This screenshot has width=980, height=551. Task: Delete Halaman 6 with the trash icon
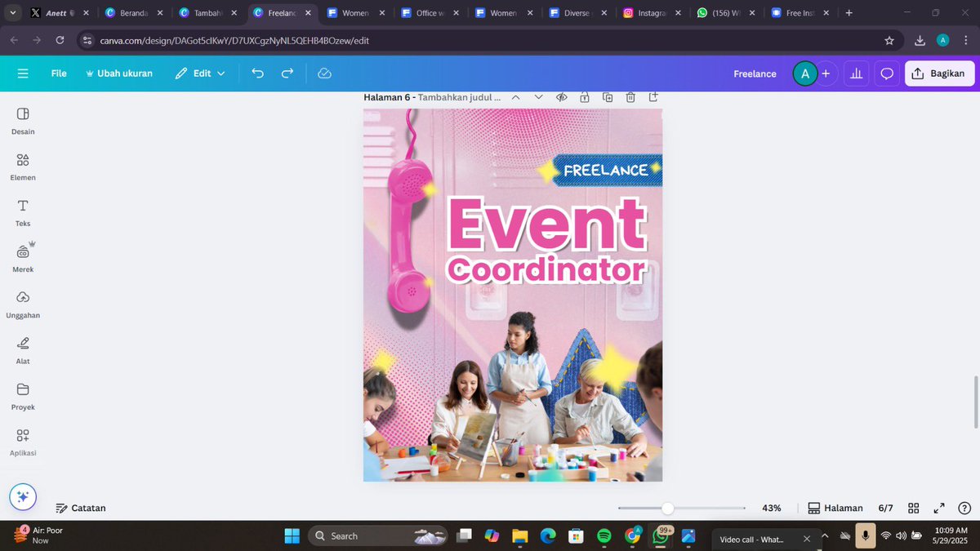[630, 96]
